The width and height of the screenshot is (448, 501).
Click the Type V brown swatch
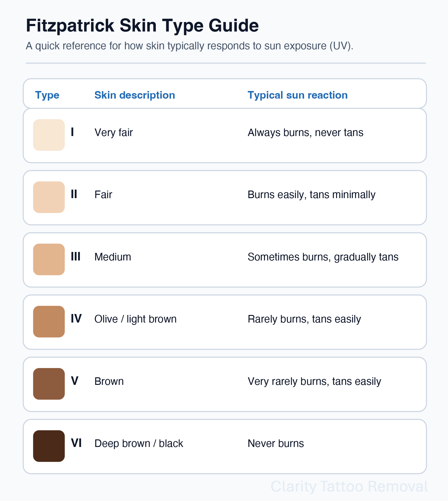tap(49, 384)
